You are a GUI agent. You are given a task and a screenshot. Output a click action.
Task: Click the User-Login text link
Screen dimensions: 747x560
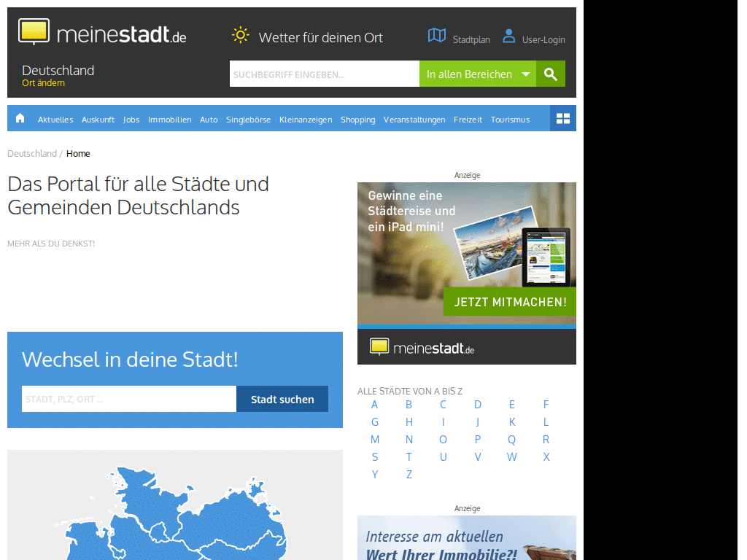click(543, 40)
